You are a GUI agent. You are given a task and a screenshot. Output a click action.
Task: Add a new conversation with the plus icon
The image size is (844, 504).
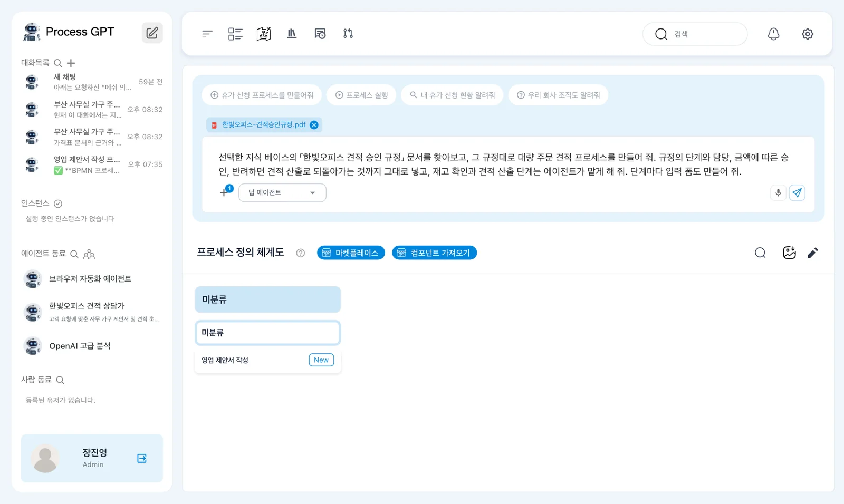(71, 63)
